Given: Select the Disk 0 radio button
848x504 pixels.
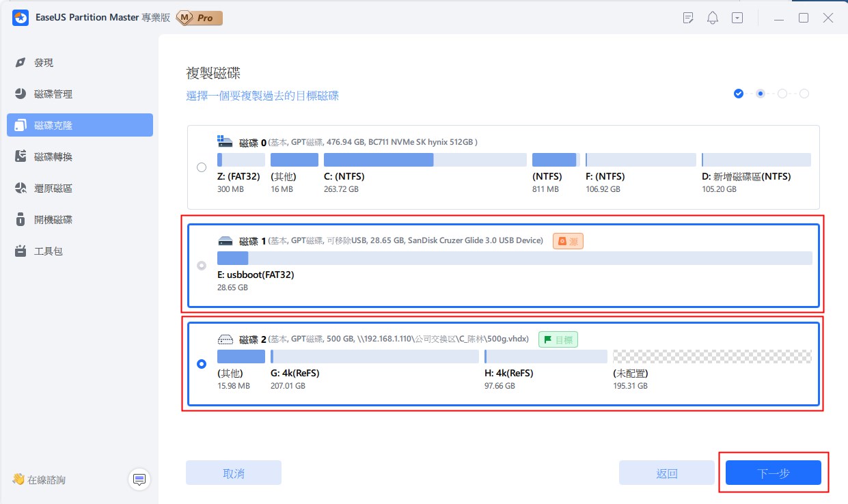Looking at the screenshot, I should (202, 167).
